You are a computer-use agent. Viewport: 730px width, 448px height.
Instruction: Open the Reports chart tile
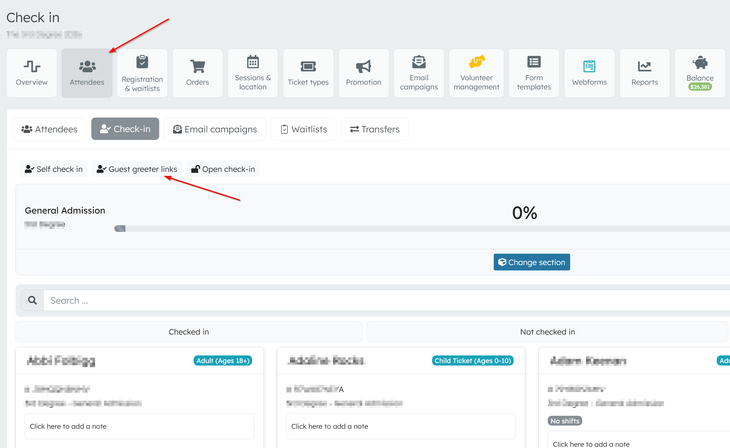point(645,73)
